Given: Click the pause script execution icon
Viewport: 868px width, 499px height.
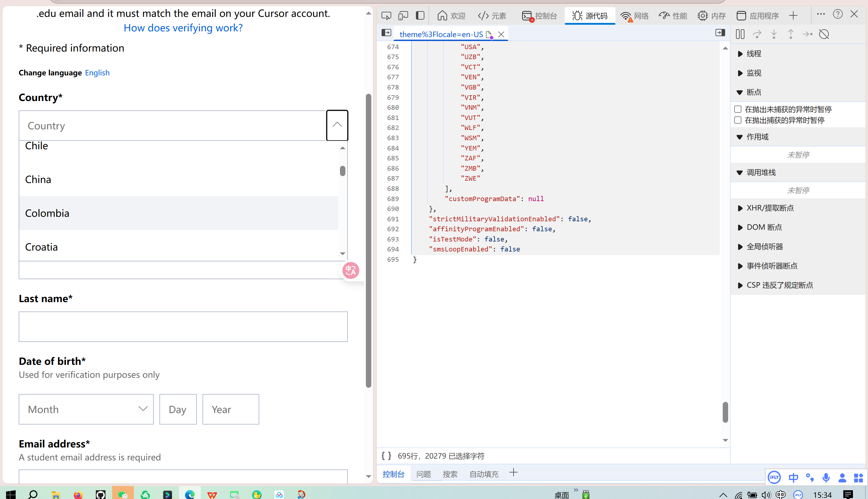Looking at the screenshot, I should 740,34.
